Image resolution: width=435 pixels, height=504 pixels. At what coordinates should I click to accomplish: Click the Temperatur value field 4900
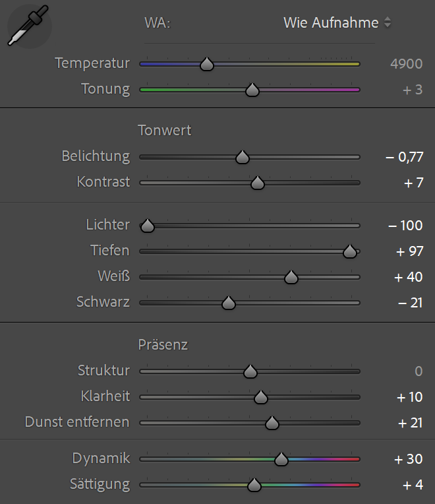[x=406, y=63]
